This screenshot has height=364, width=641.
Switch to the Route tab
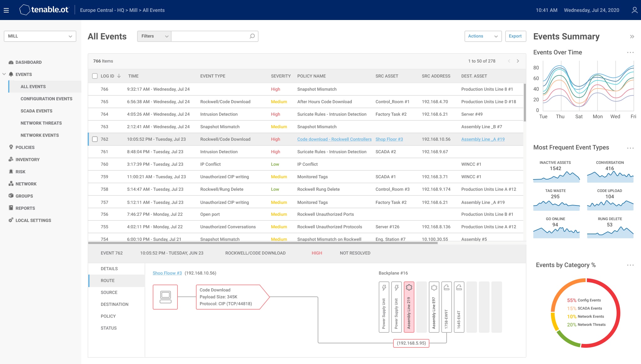[116, 281]
